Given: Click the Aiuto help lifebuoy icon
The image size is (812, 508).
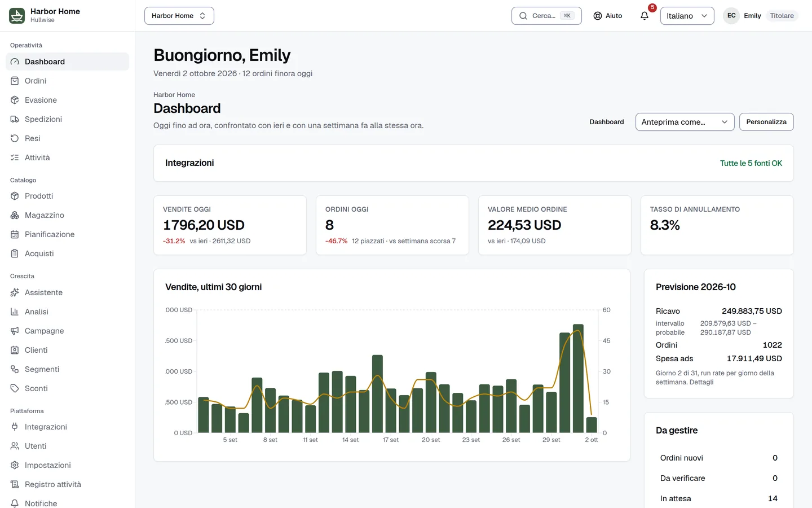Looking at the screenshot, I should click(598, 16).
